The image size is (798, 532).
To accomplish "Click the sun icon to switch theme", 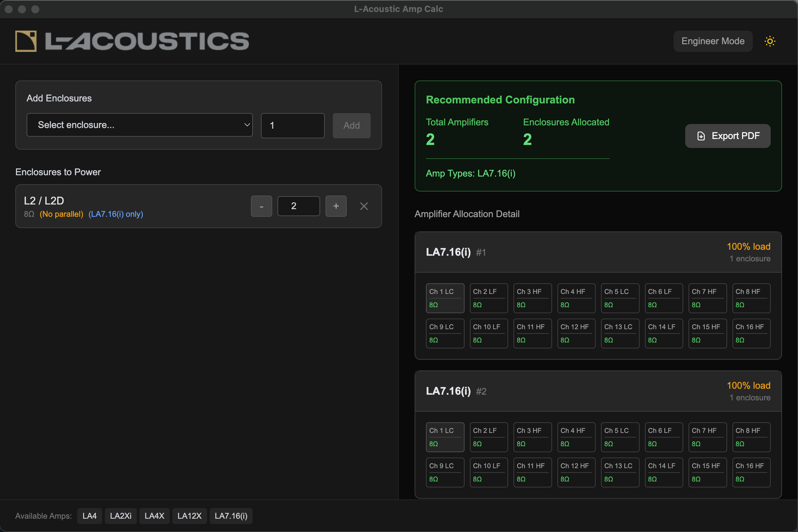I will coord(769,41).
